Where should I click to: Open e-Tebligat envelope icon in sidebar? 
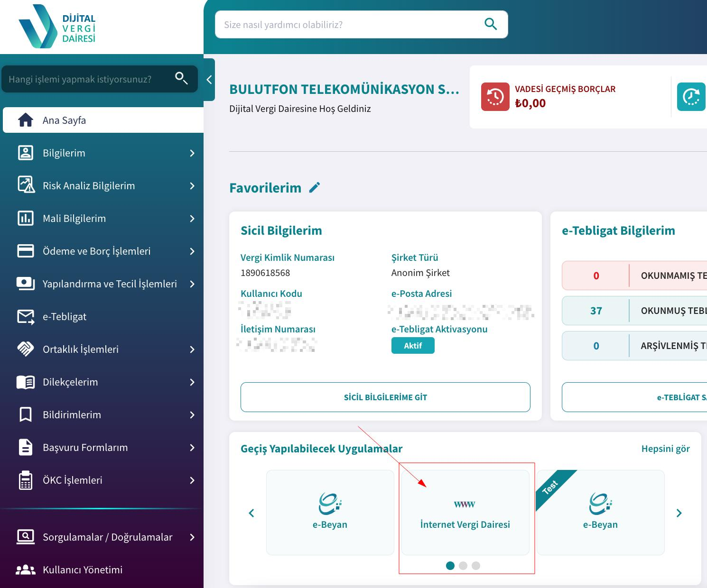point(26,317)
